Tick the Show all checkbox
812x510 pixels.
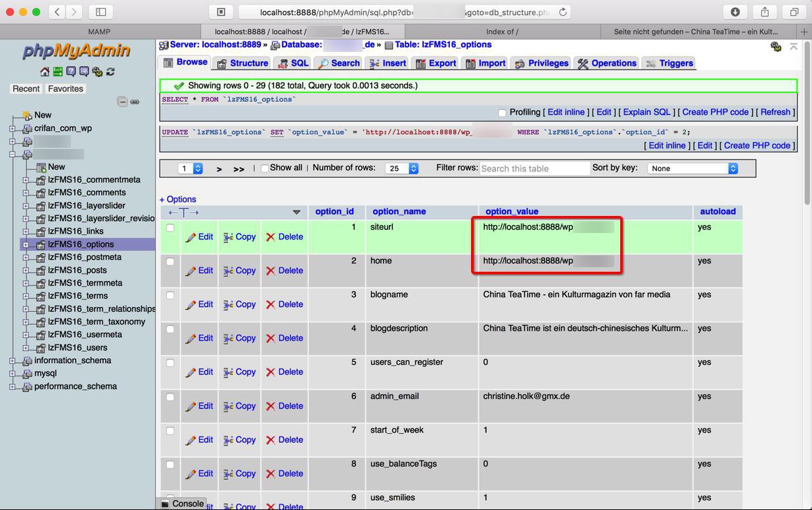point(265,168)
